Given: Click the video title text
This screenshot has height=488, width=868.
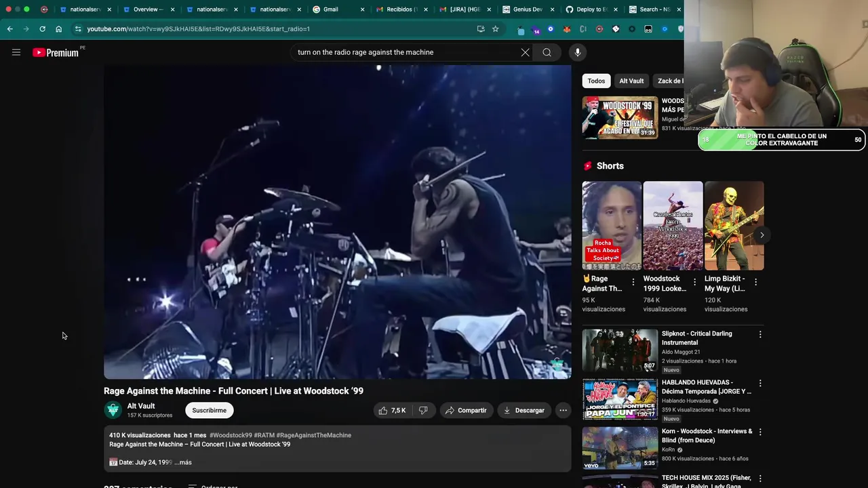Looking at the screenshot, I should point(233,391).
